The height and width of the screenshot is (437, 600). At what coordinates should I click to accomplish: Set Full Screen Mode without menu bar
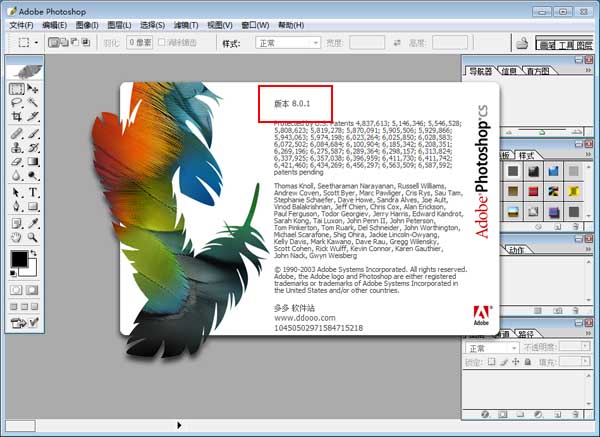click(x=34, y=307)
